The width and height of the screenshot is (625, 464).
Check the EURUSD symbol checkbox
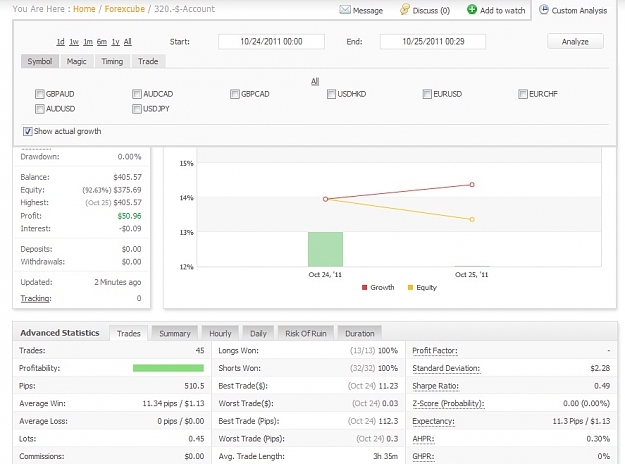pos(427,94)
